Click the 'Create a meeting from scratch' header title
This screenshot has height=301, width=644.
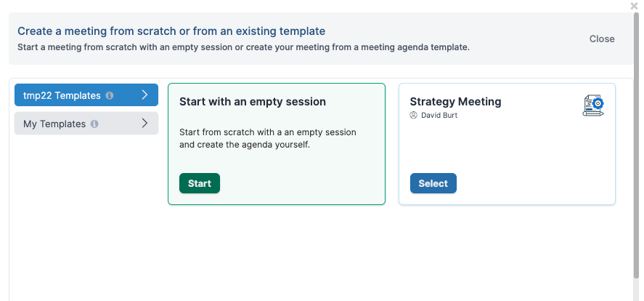click(x=171, y=31)
